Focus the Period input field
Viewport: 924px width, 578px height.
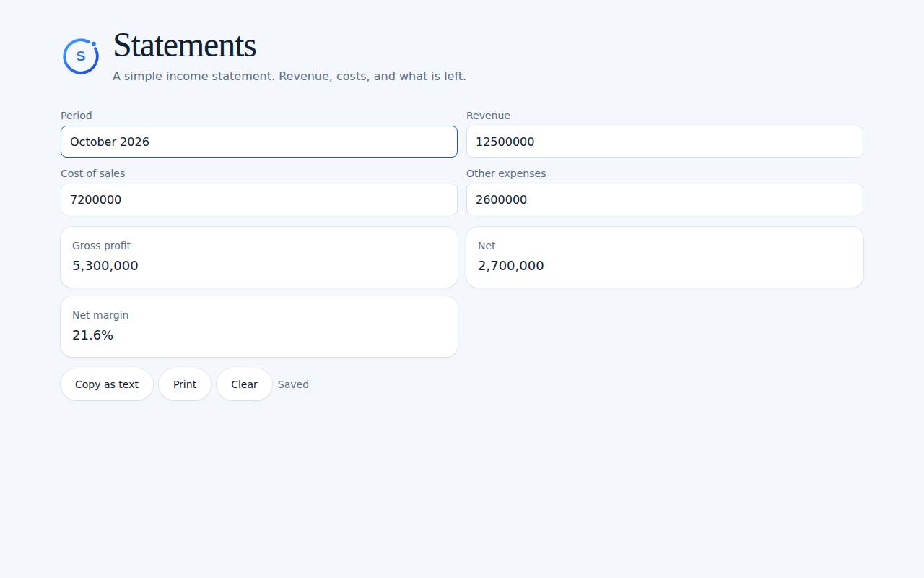pyautogui.click(x=259, y=142)
